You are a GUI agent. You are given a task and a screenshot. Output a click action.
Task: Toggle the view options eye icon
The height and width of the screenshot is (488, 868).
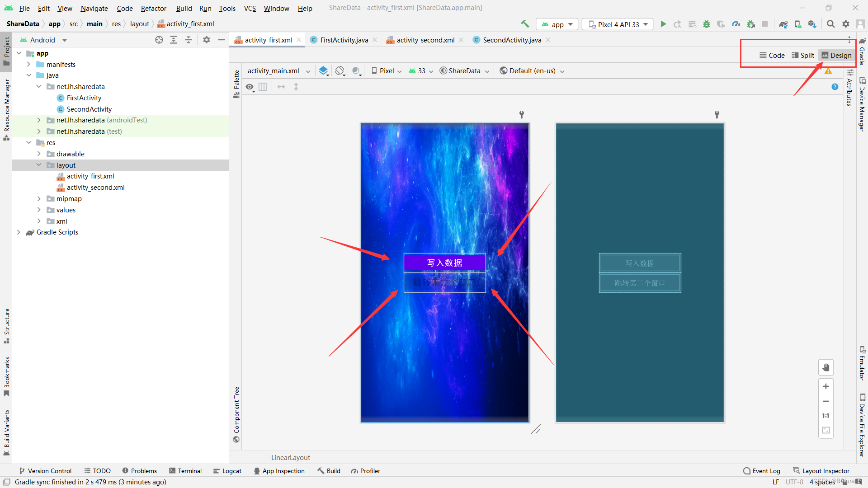tap(250, 87)
